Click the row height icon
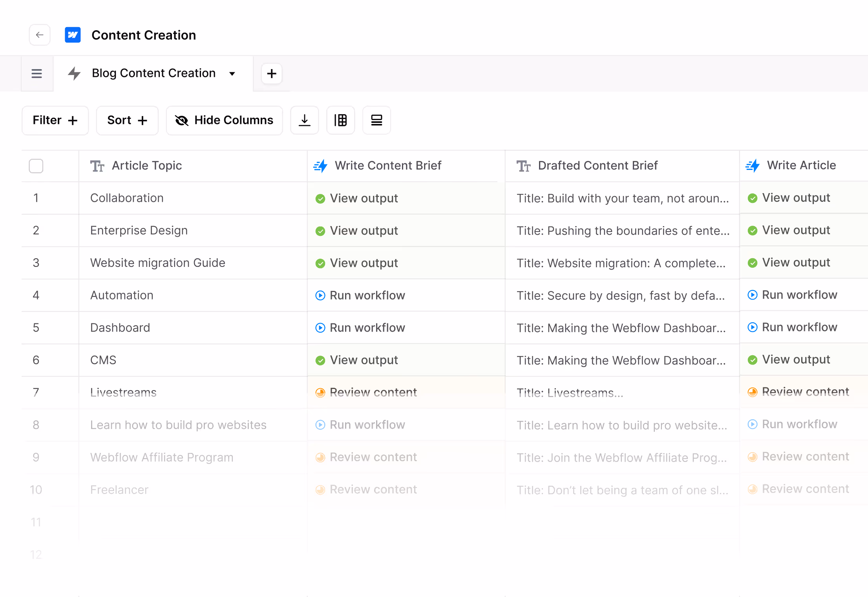The width and height of the screenshot is (868, 597). [x=376, y=120]
